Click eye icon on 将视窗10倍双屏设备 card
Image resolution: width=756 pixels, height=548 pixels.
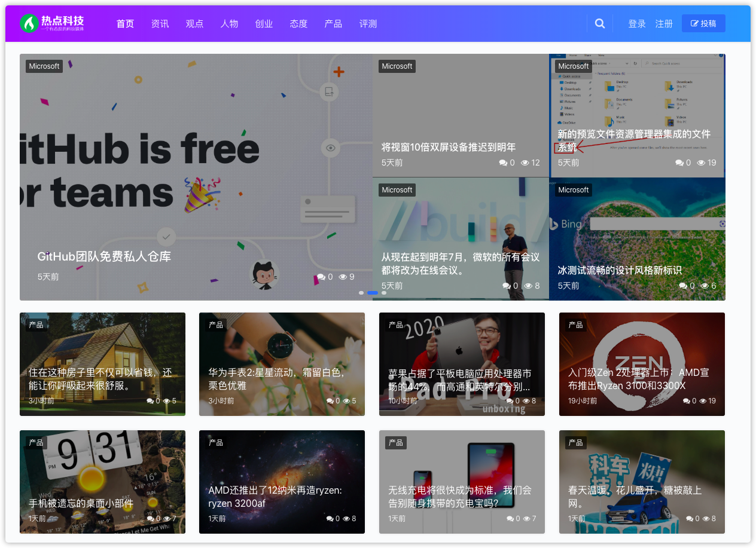tap(525, 163)
